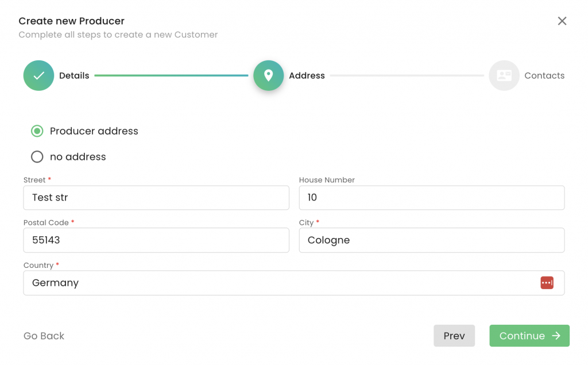Click the Go Back link
The image size is (588, 365).
pyautogui.click(x=44, y=336)
